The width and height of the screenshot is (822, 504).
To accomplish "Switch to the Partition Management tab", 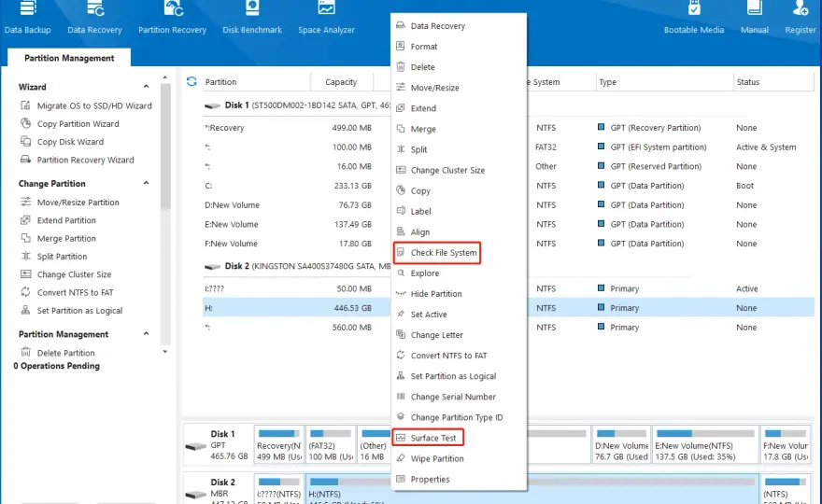I will (x=69, y=58).
